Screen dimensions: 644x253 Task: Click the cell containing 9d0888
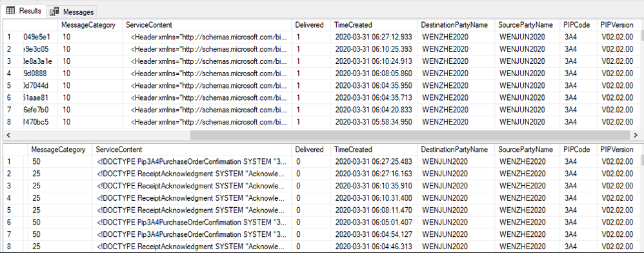(x=41, y=74)
